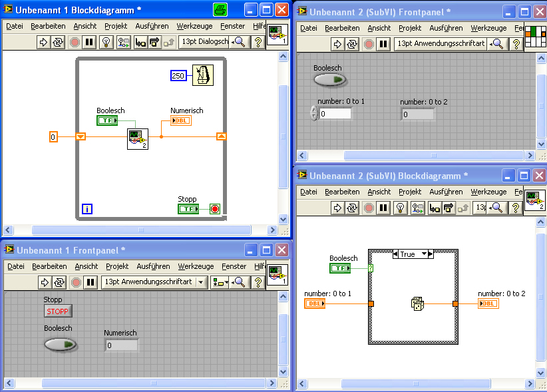Viewport: 547px width, 392px height.
Task: Select the Wait metronome timing function
Action: coord(203,75)
